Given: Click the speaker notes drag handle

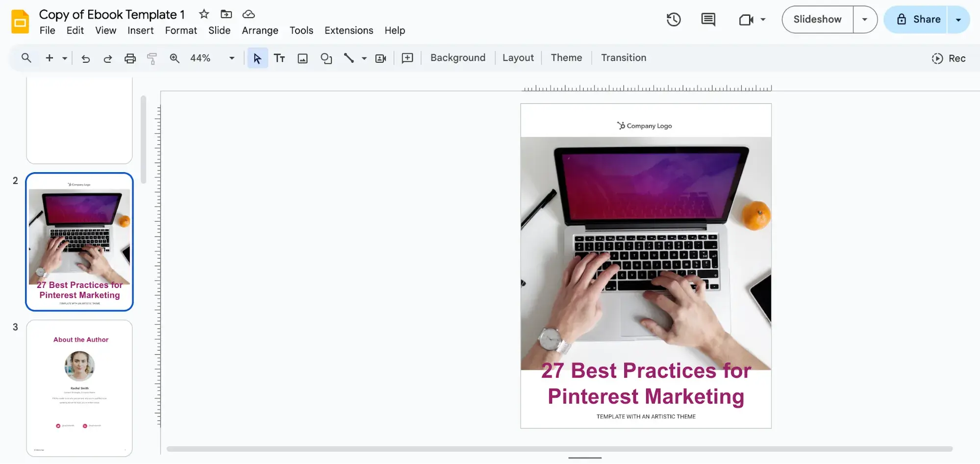Looking at the screenshot, I should 585,458.
